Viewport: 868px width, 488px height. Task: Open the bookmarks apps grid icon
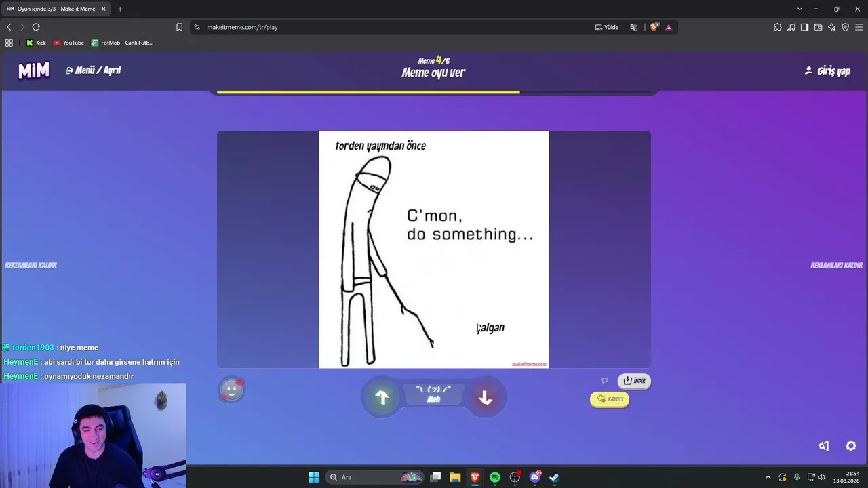(9, 43)
